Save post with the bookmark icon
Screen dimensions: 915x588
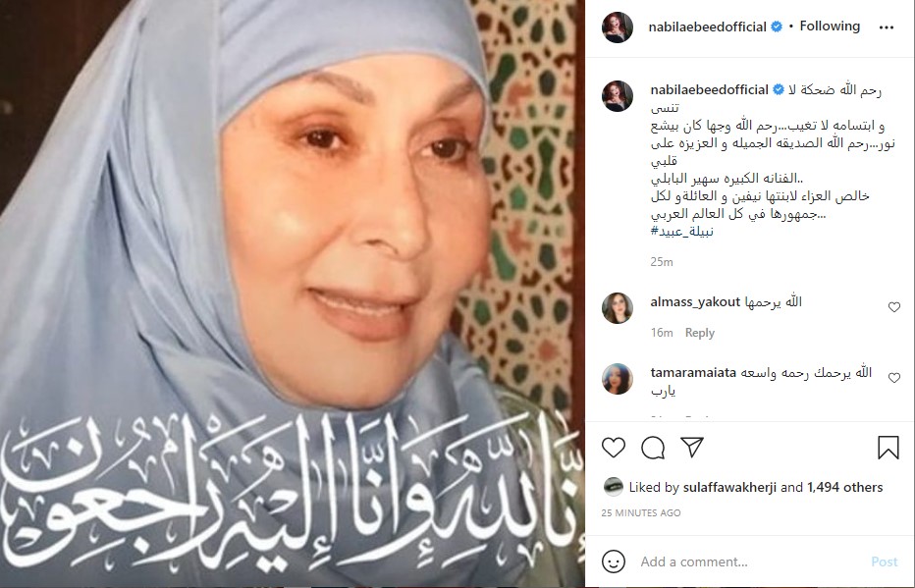coord(888,448)
